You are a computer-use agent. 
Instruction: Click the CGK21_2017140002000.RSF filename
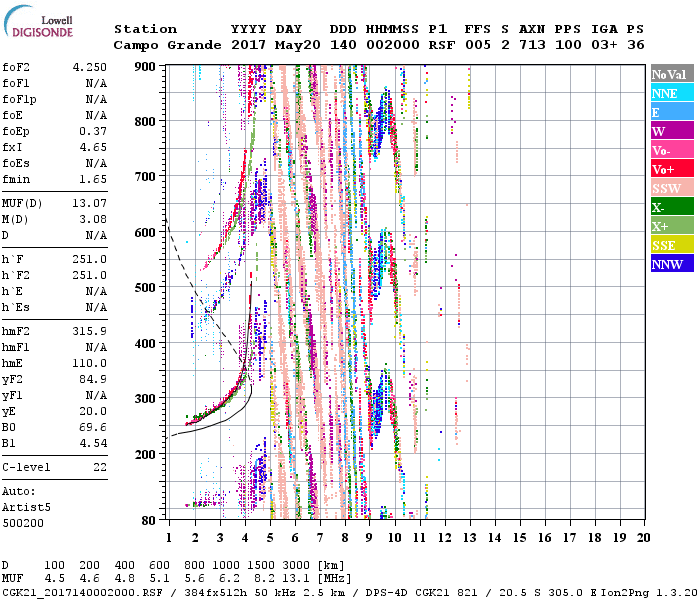click(x=82, y=593)
